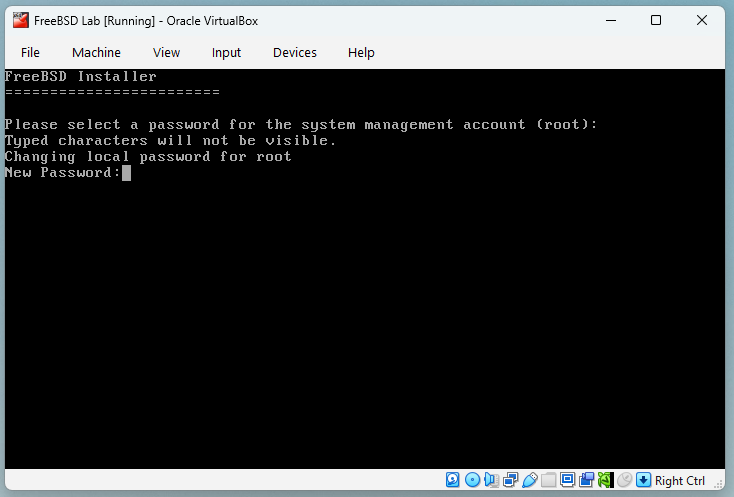Open the hard disk activity indicator
This screenshot has height=497, width=734.
[x=453, y=480]
